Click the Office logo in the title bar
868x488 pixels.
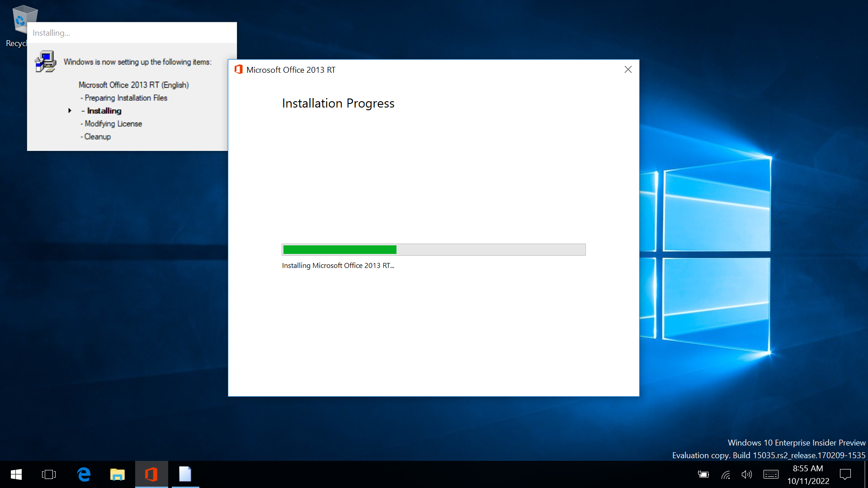click(239, 70)
